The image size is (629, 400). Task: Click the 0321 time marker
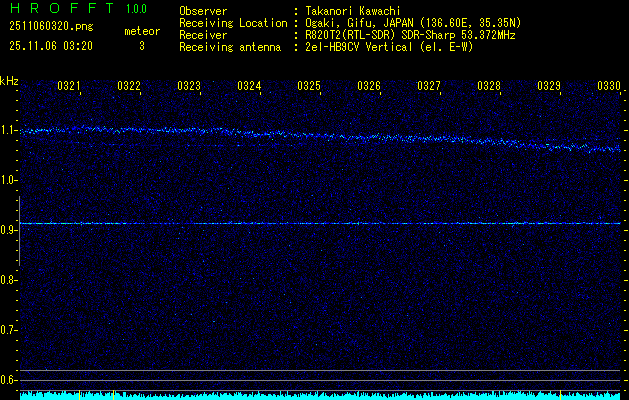click(69, 87)
